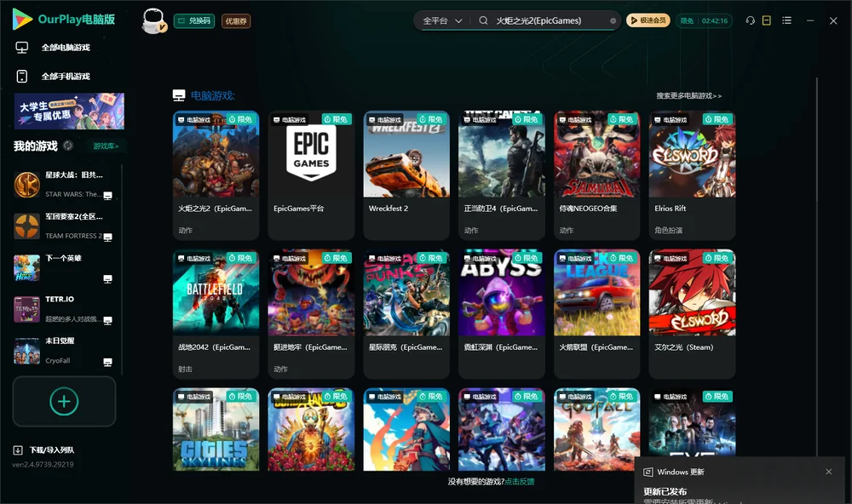Viewport: 852px width, 504px height.
Task: Refresh the 我的游戏 list
Action: pos(68,146)
